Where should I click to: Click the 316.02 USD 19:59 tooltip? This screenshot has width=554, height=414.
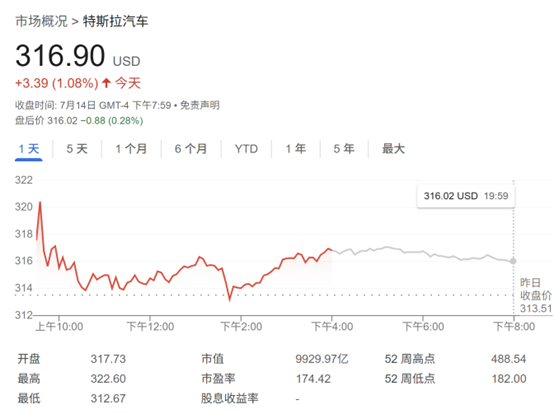tap(466, 196)
